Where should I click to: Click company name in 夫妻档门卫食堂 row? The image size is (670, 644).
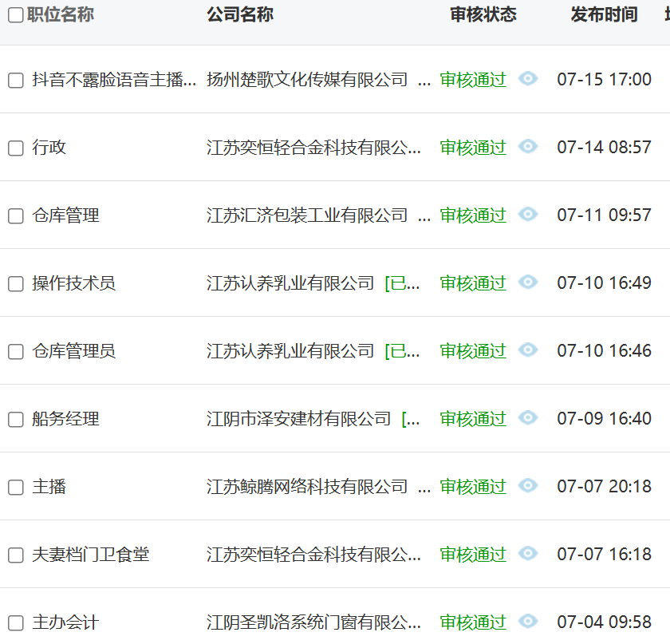313,555
